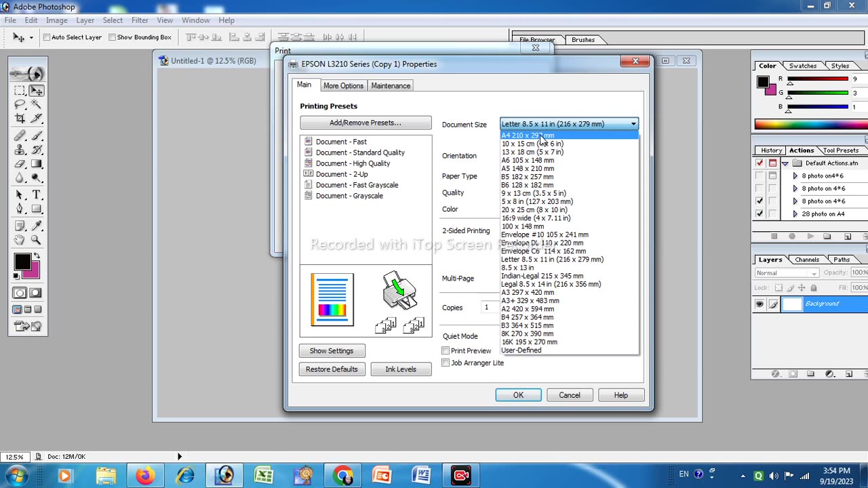Select the Crop tool
This screenshot has width=868, height=488.
pyautogui.click(x=20, y=119)
